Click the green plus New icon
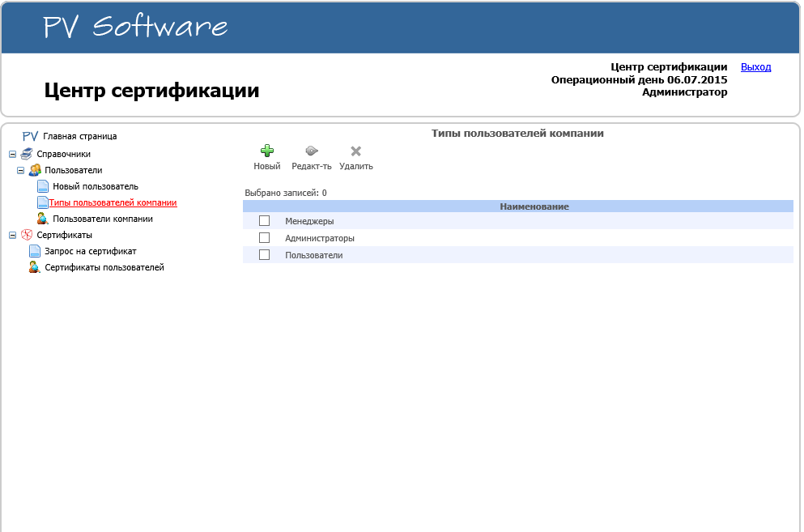Screen dimensions: 804x532 point(267,151)
